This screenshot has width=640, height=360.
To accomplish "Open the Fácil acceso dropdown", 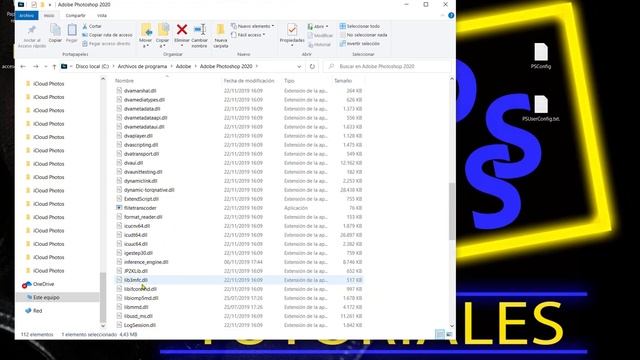I will click(248, 35).
